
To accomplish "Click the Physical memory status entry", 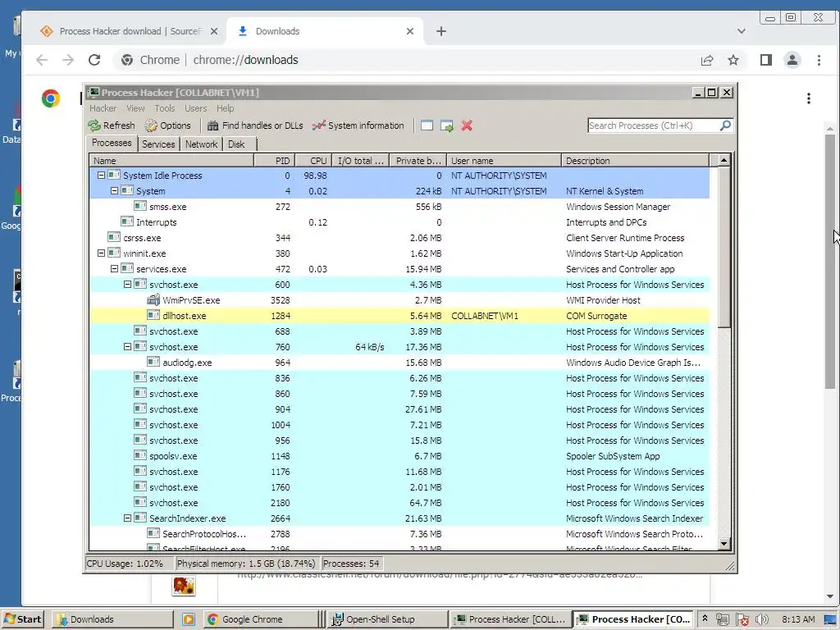I will [246, 564].
